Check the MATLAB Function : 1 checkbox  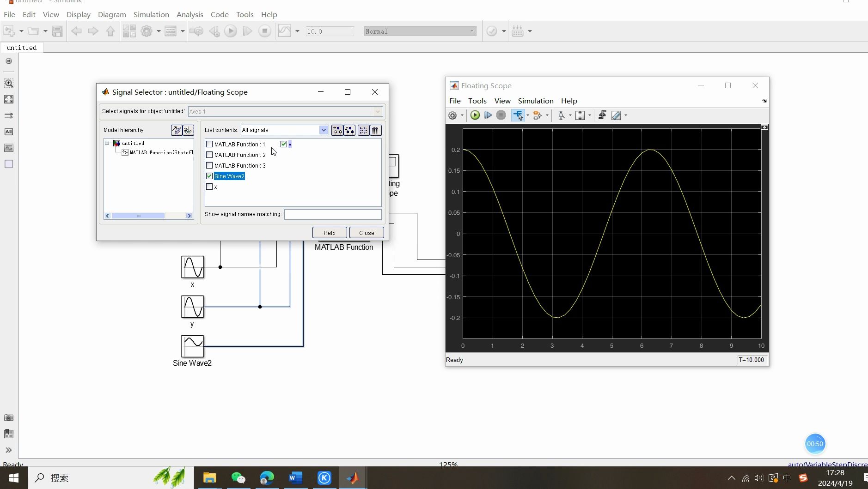[x=209, y=145]
